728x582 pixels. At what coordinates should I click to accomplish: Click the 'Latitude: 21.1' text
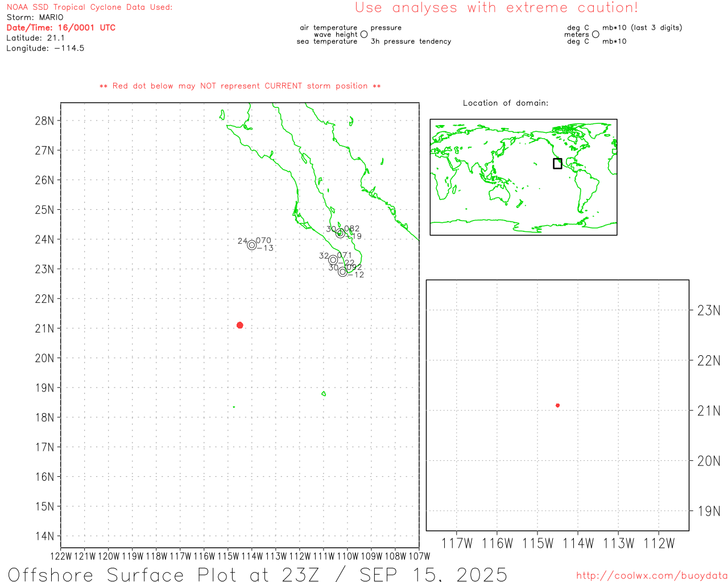pos(35,38)
